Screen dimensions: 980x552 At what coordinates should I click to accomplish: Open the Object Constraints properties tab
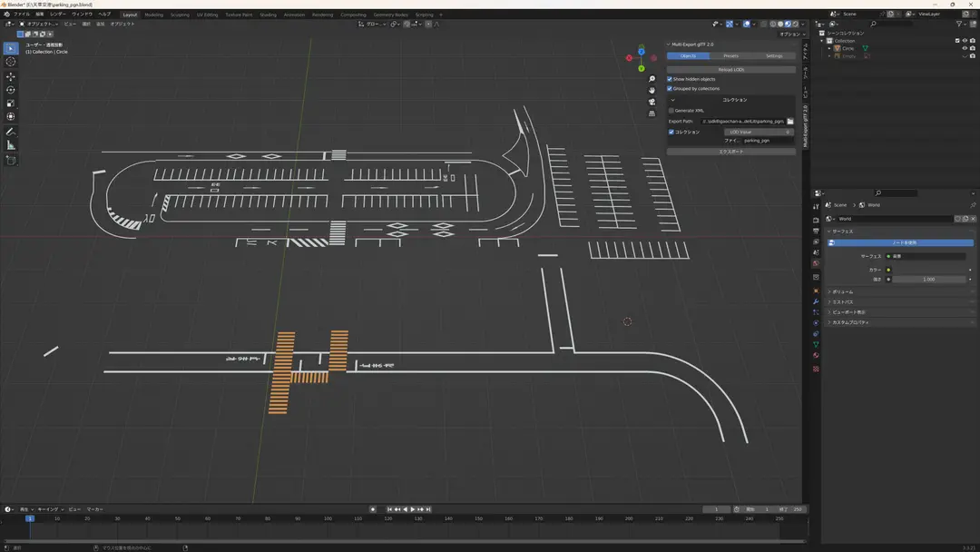point(816,334)
